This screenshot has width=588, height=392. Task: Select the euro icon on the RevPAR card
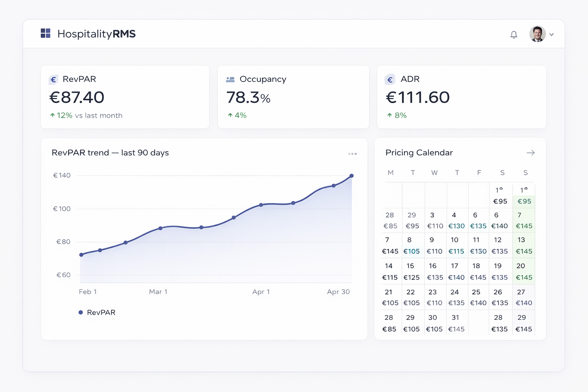click(54, 79)
